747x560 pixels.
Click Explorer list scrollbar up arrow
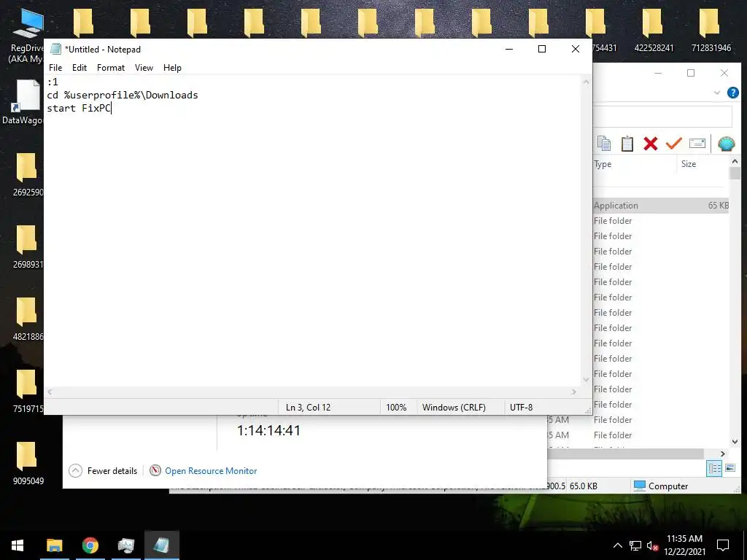click(734, 162)
